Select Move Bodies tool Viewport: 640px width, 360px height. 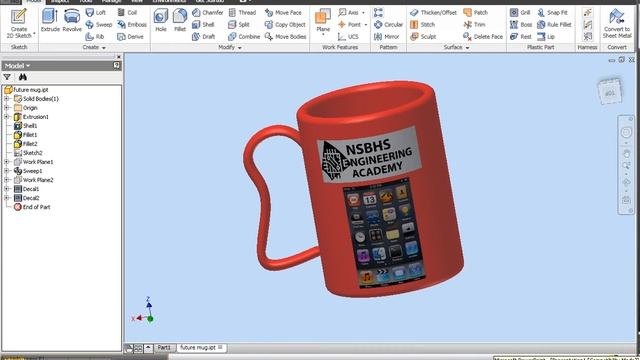click(285, 37)
